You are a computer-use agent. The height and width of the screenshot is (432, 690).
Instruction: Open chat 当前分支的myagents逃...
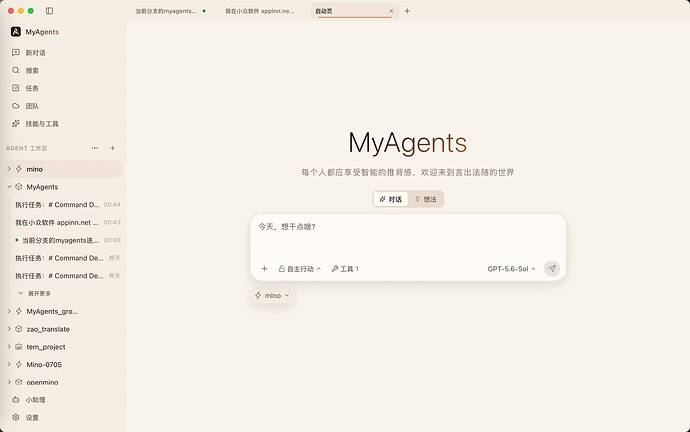(67, 240)
